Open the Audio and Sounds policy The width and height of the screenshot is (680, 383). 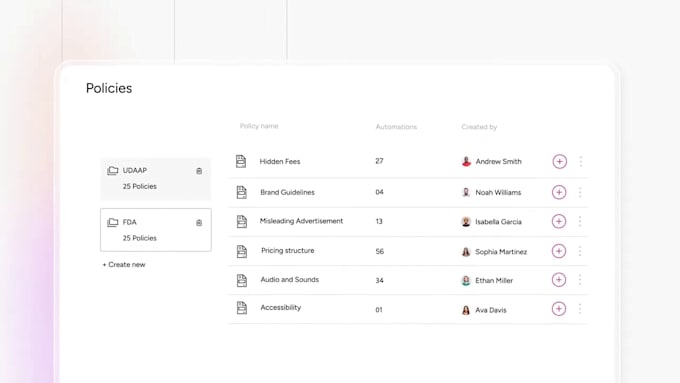click(x=290, y=279)
